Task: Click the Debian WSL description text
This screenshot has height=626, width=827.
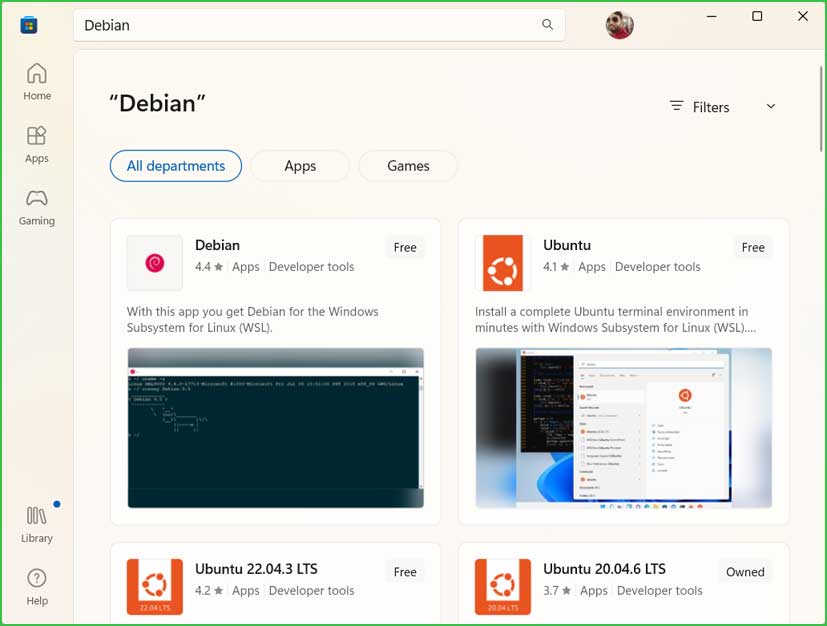Action: (253, 320)
